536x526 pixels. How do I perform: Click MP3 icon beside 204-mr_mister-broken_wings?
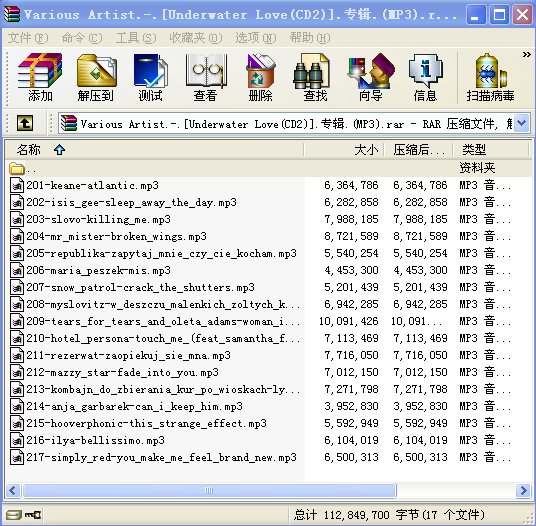17,237
